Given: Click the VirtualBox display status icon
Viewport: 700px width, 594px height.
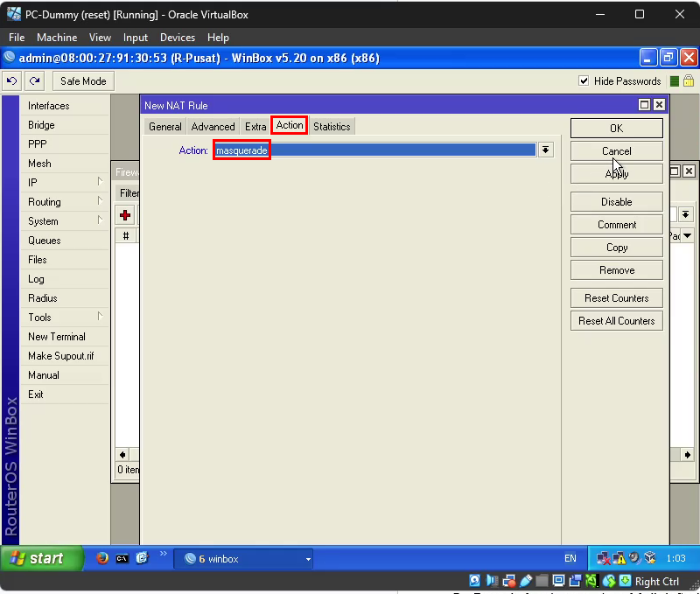Looking at the screenshot, I should coord(558,581).
